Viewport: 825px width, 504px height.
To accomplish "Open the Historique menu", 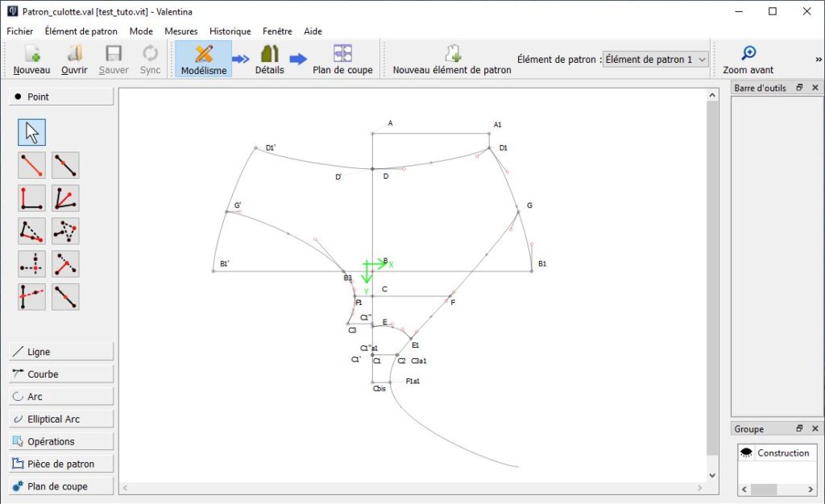I will pyautogui.click(x=230, y=31).
